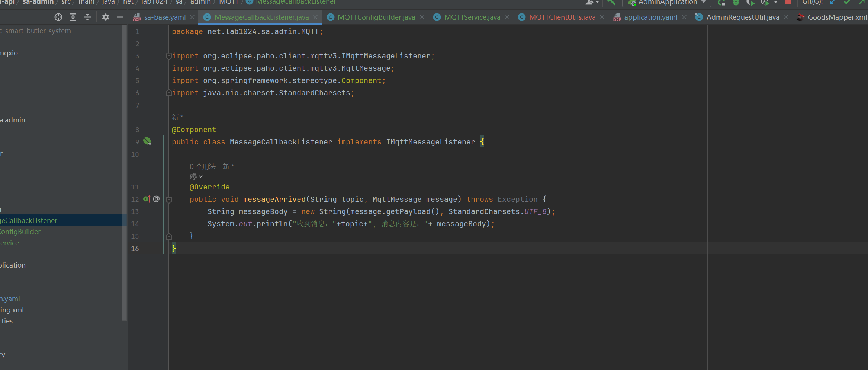Click the fold end marker on line 6
The image size is (868, 370).
click(x=169, y=93)
